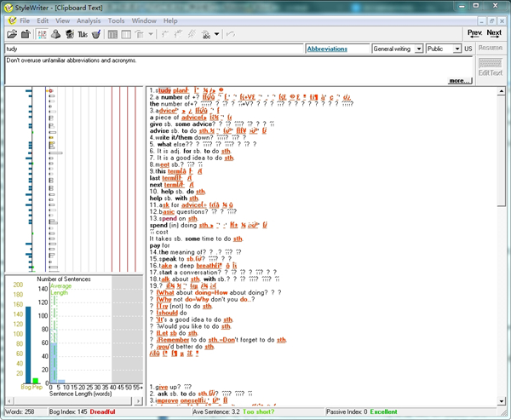Click the TLAs abbreviations toolbar icon
This screenshot has height=420, width=511.
[x=82, y=34]
